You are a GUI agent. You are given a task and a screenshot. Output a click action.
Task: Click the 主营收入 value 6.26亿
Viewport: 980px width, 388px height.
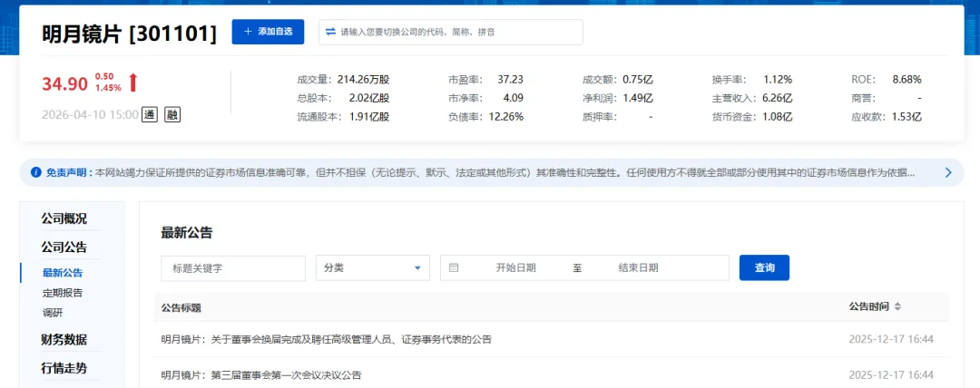click(x=778, y=98)
